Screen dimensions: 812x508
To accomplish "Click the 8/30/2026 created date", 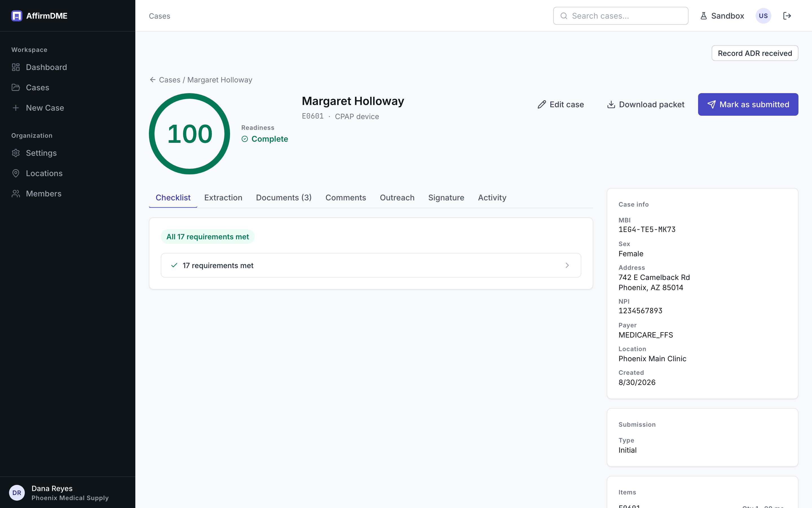I will pyautogui.click(x=637, y=382).
